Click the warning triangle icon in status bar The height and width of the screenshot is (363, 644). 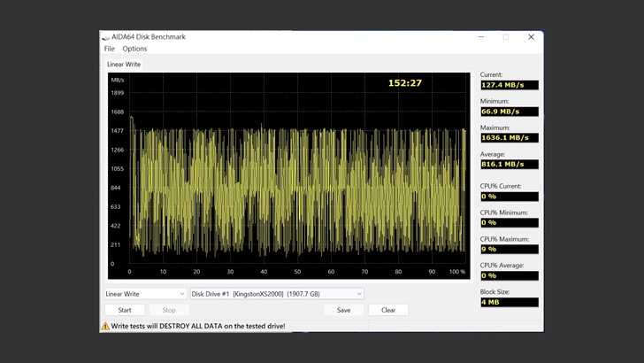pyautogui.click(x=105, y=326)
